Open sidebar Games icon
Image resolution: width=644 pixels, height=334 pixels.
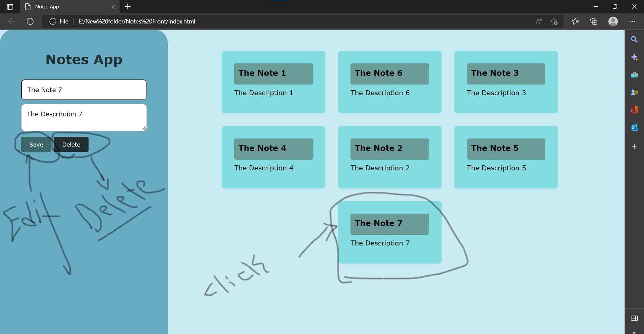pyautogui.click(x=634, y=92)
